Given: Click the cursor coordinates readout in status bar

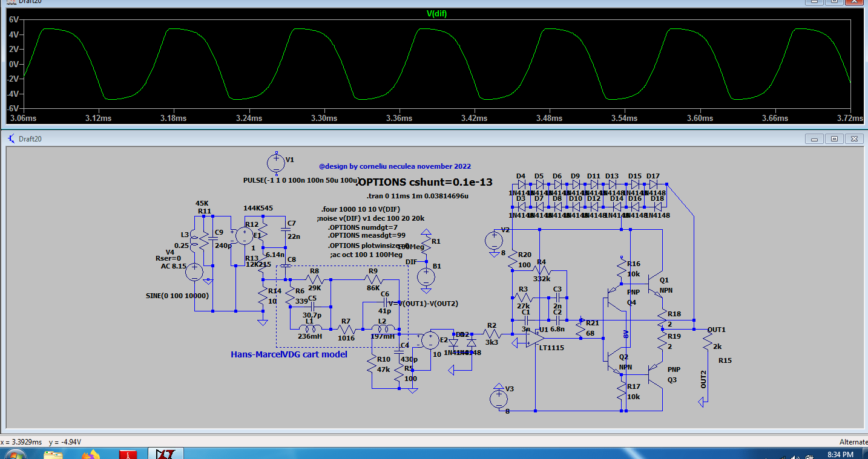Looking at the screenshot, I should coord(42,442).
